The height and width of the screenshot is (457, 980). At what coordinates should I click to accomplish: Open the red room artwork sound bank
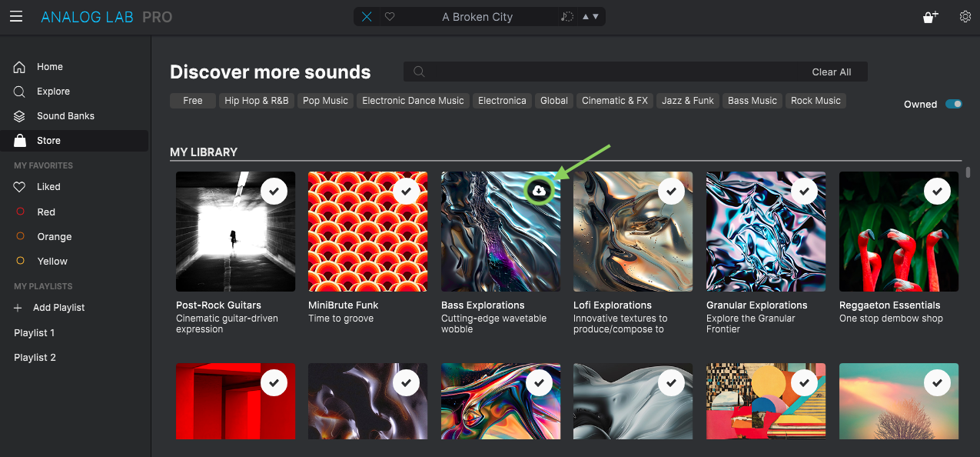coord(235,401)
